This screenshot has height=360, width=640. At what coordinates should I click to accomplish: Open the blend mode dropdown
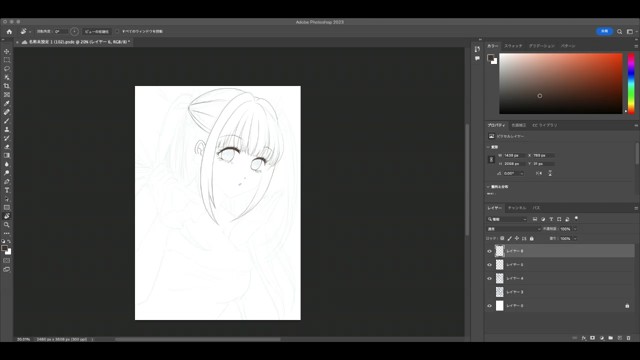[514, 229]
